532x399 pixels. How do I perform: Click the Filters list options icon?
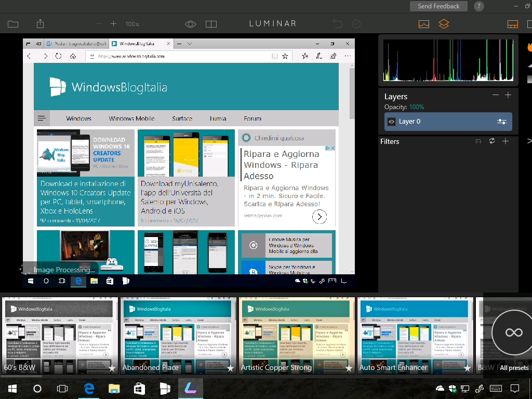(x=478, y=141)
